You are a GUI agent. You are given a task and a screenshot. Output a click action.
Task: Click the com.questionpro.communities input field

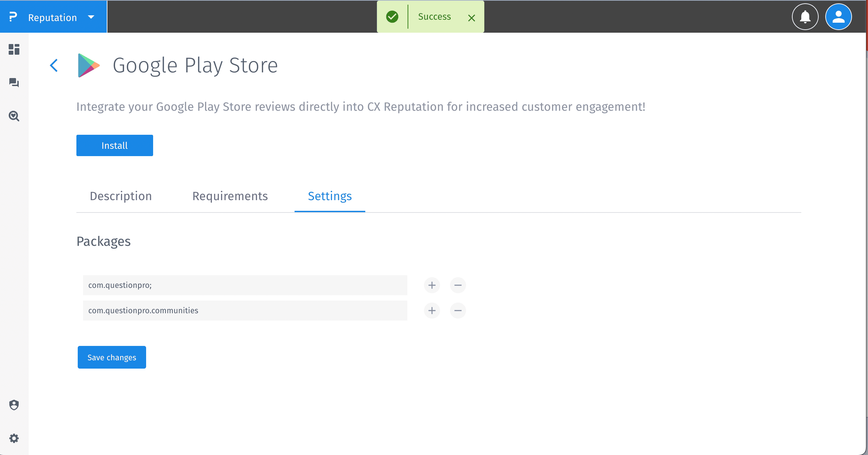tap(245, 311)
